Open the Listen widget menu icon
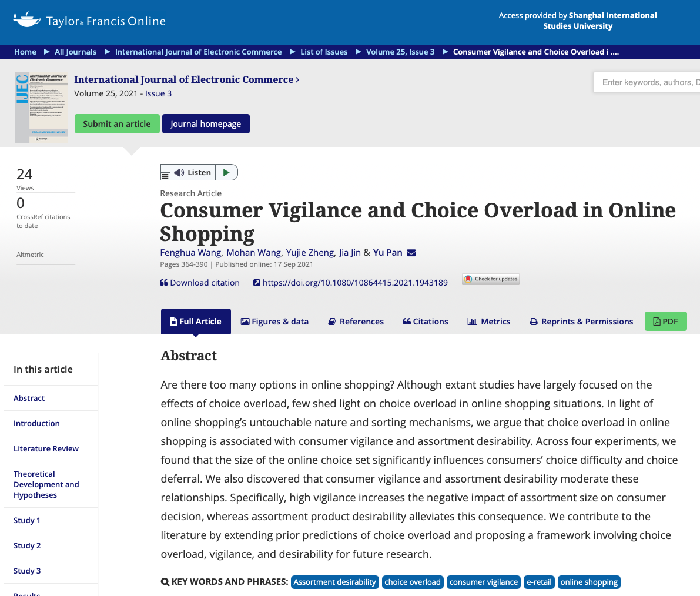 click(x=166, y=175)
